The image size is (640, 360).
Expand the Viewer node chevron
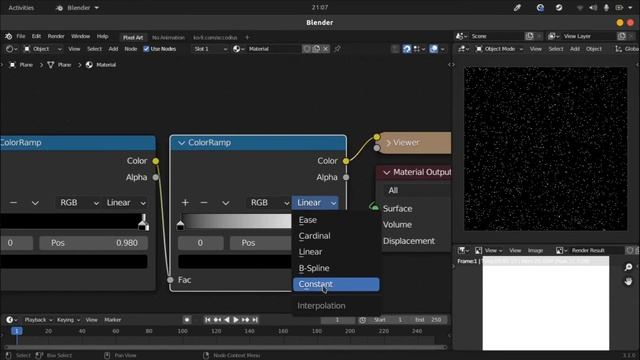(388, 143)
